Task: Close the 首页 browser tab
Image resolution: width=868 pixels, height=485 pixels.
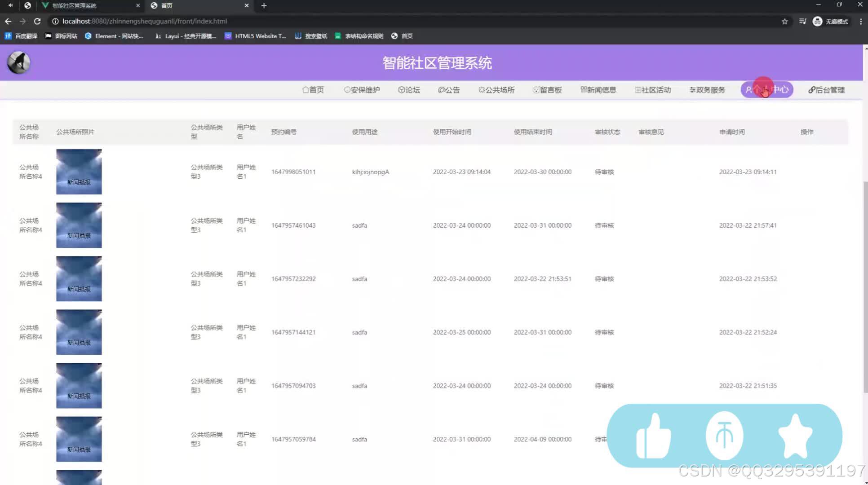Action: point(246,5)
